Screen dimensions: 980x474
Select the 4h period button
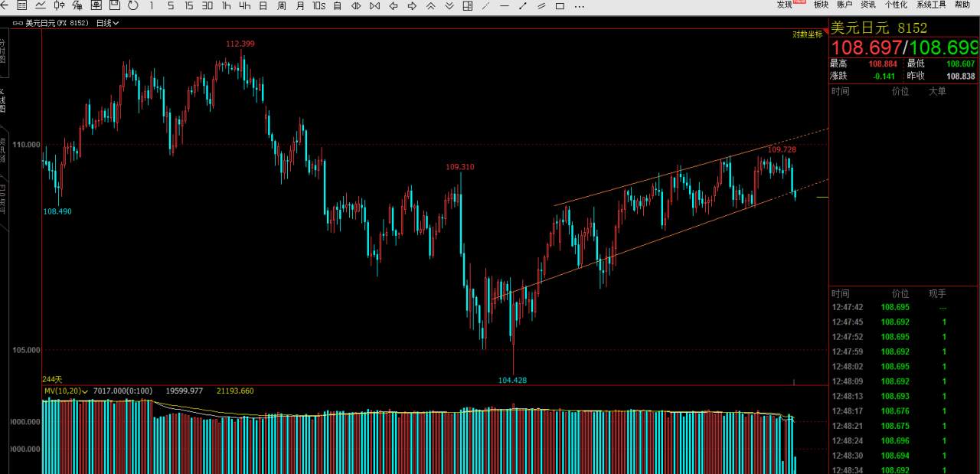point(244,5)
